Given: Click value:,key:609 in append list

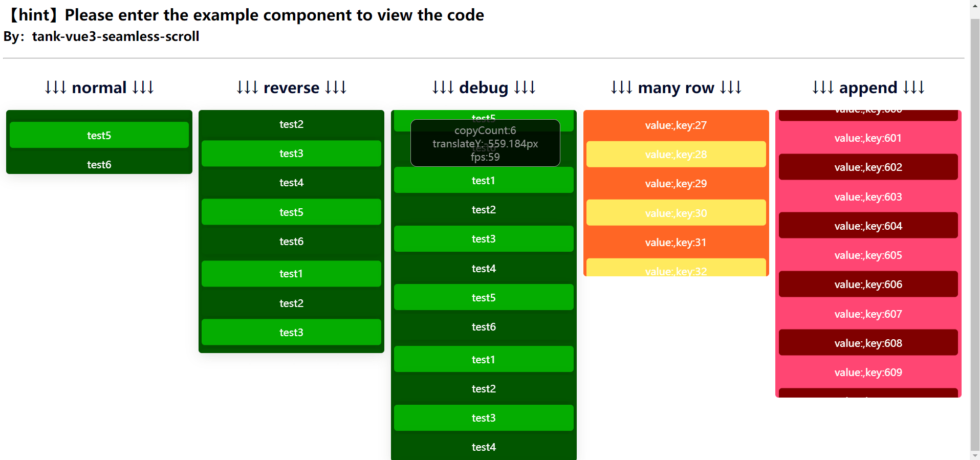Looking at the screenshot, I should (868, 372).
